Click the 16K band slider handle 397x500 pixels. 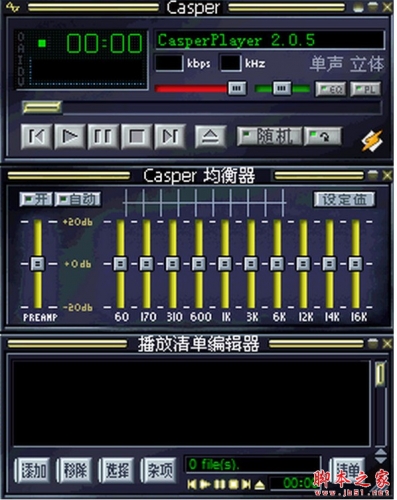point(355,264)
